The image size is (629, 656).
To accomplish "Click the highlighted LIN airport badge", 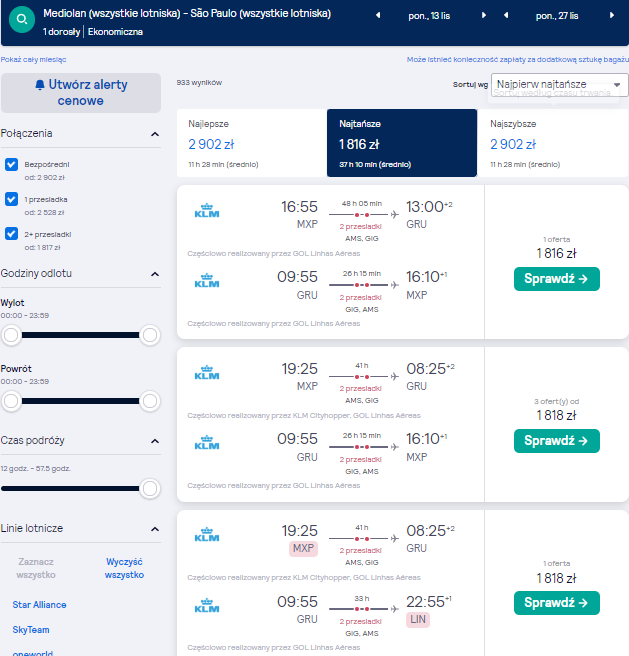I will click(418, 620).
